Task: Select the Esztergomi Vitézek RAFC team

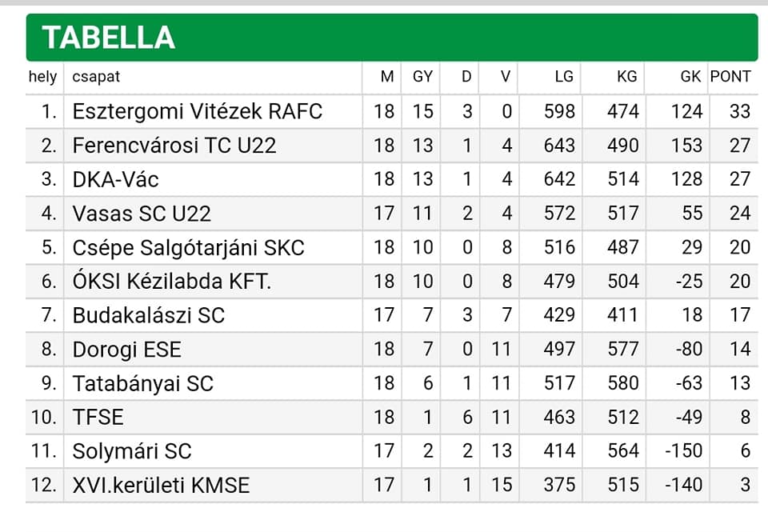Action: click(198, 111)
